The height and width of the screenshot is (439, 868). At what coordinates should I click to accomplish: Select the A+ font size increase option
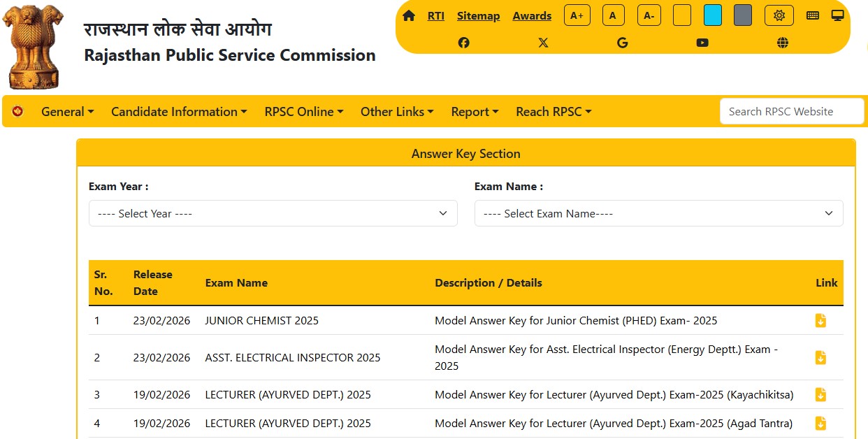pyautogui.click(x=577, y=14)
